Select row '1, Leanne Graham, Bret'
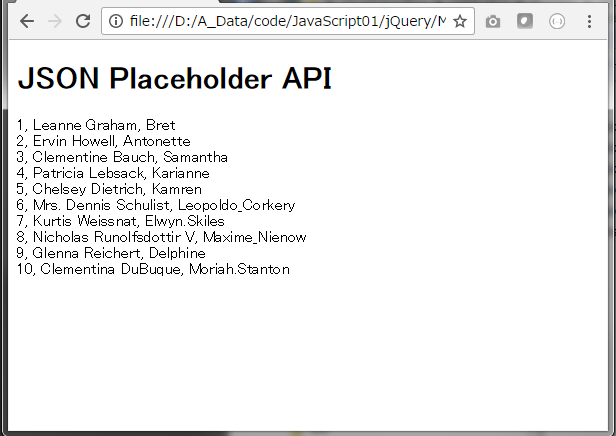 [96, 125]
